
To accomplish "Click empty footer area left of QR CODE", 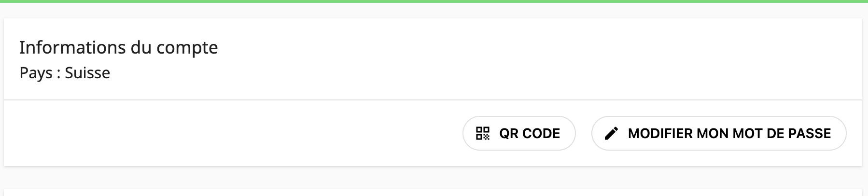I will tap(232, 133).
